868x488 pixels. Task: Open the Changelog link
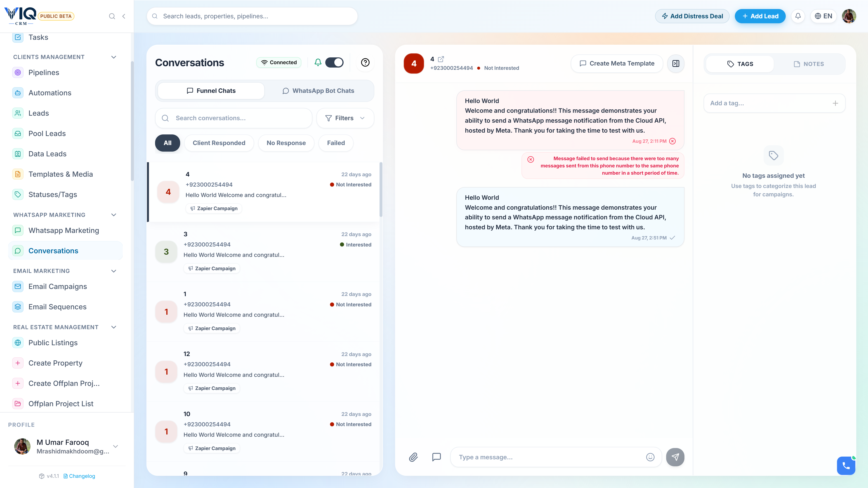point(80,476)
